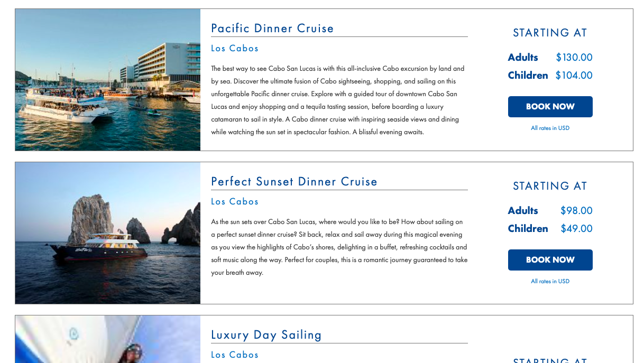Click Book Now for the Pacific Dinner Cruise
644x363 pixels.
pos(550,106)
